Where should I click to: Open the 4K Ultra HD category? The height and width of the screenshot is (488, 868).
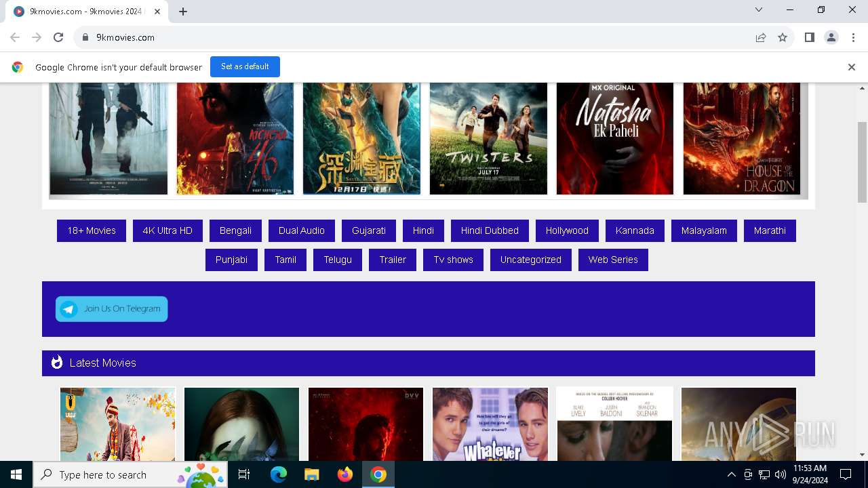pos(167,230)
